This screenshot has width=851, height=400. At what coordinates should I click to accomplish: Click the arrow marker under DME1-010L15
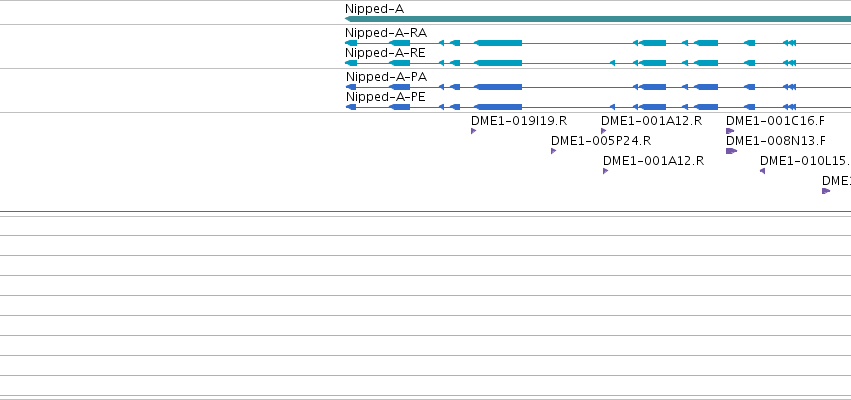pos(763,171)
